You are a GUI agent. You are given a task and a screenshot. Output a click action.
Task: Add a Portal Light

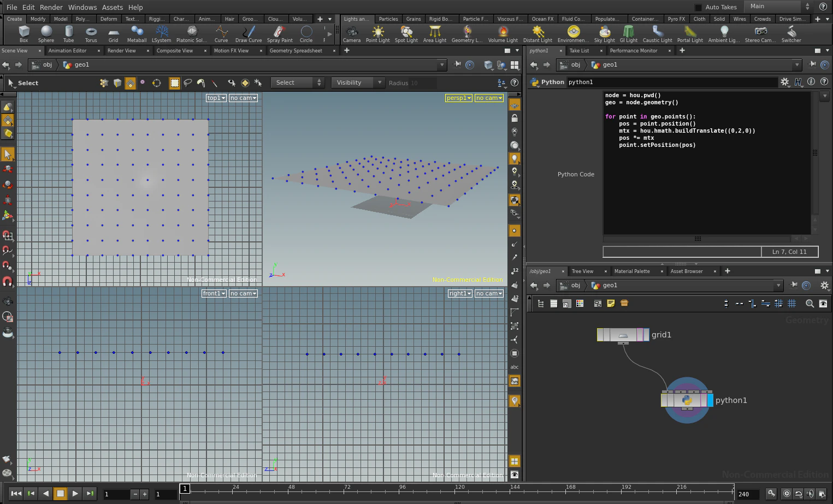[690, 34]
